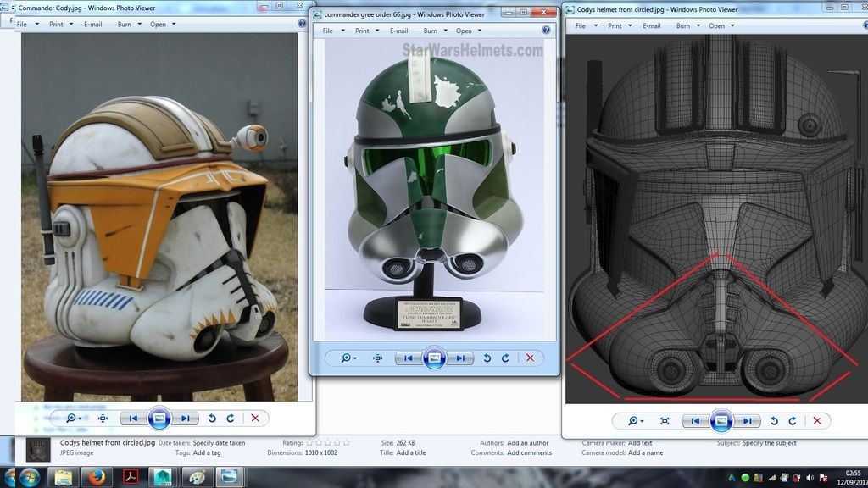Screen dimensions: 868x488
Task: Rotate clockwise in Commander Cody window
Action: coord(231,419)
